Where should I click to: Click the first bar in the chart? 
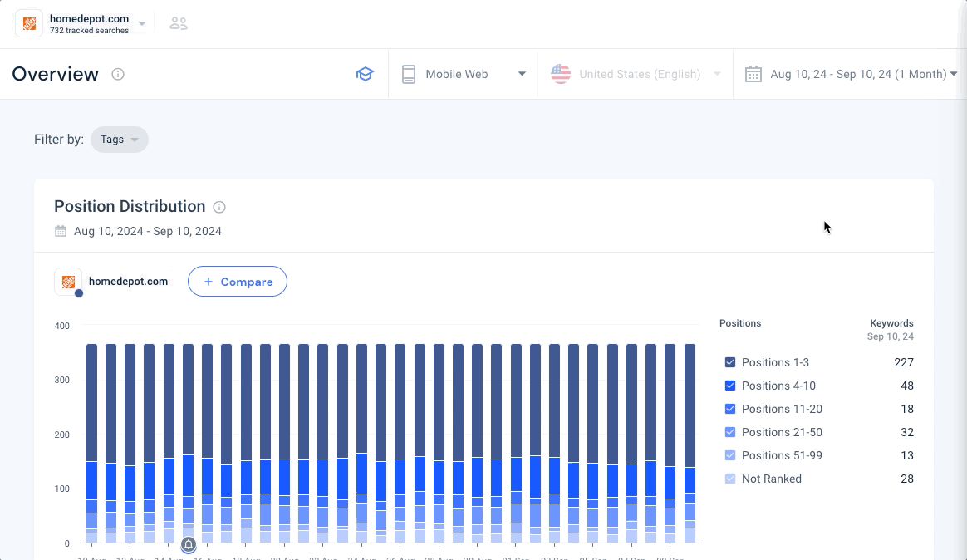92,444
